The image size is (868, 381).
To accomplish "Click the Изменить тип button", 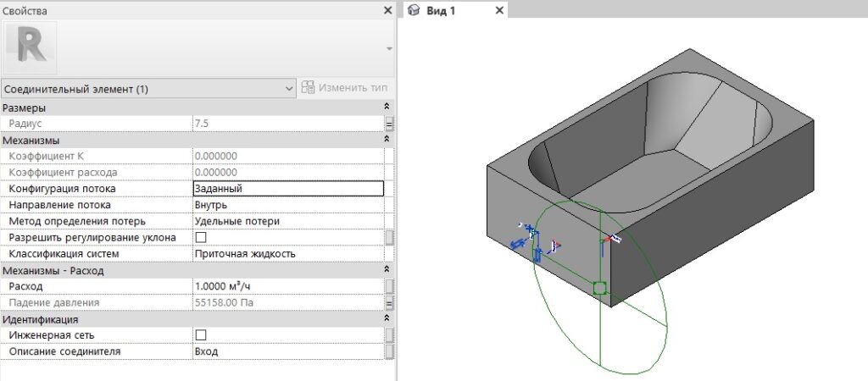I will (346, 88).
